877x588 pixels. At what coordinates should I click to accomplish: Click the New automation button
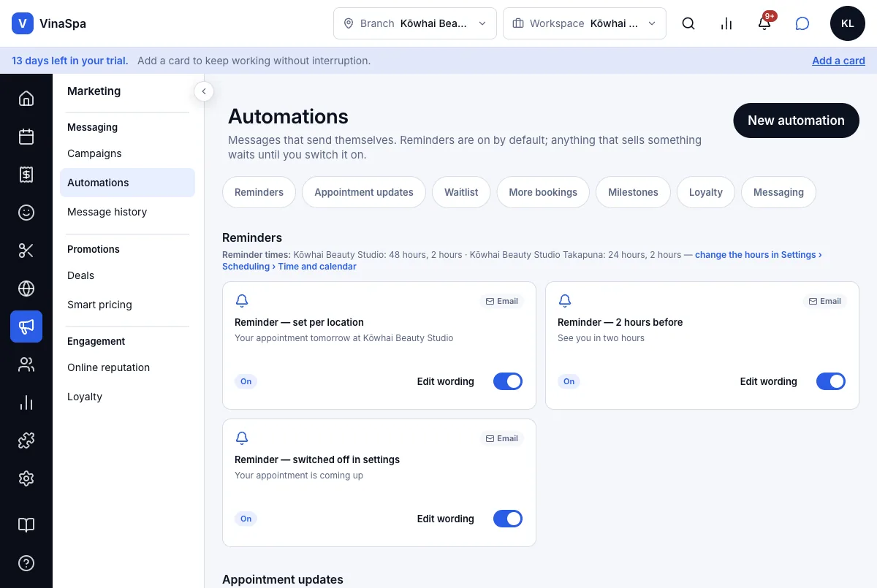tap(796, 121)
